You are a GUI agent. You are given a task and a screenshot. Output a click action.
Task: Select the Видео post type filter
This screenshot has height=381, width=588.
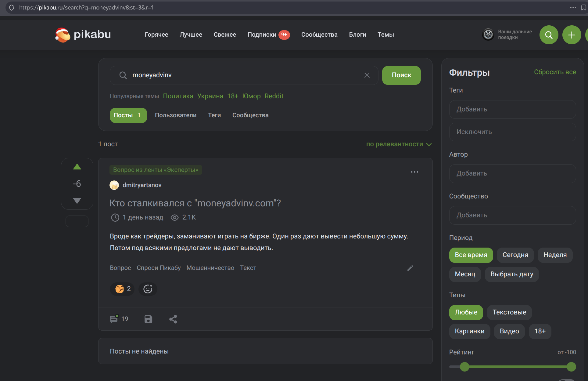509,332
